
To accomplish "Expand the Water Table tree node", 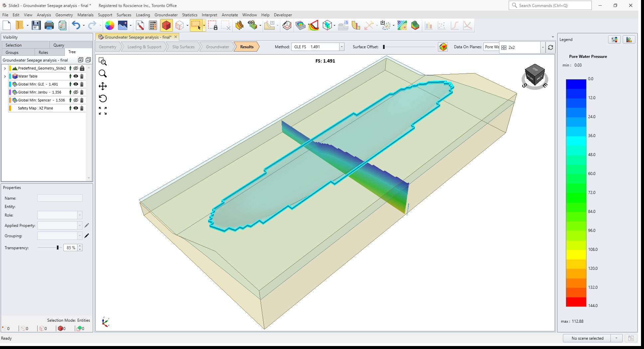I will click(5, 76).
